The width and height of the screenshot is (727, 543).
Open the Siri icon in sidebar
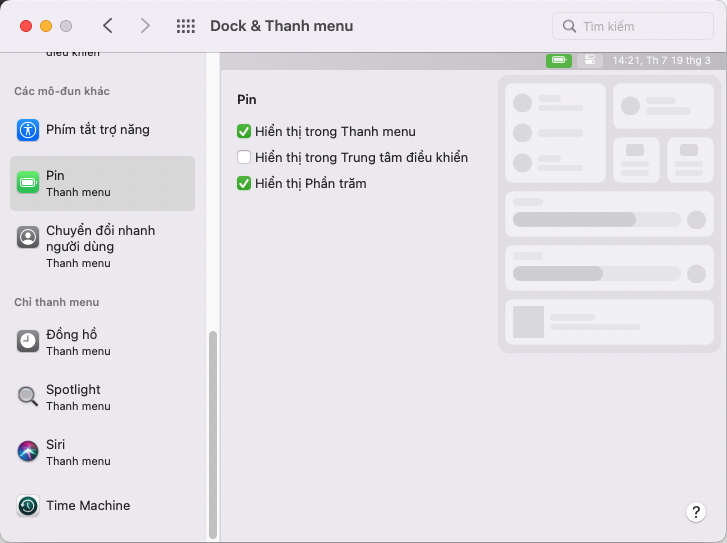click(28, 451)
